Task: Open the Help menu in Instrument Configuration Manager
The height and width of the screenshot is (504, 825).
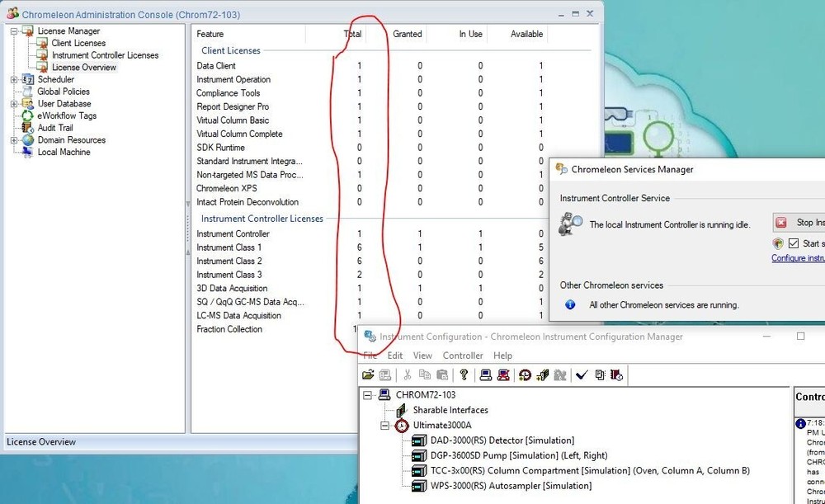Action: (x=502, y=356)
